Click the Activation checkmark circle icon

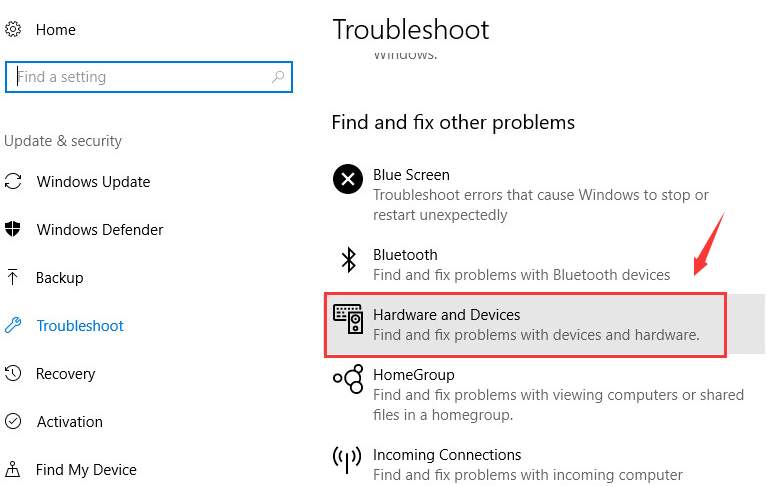tap(13, 421)
